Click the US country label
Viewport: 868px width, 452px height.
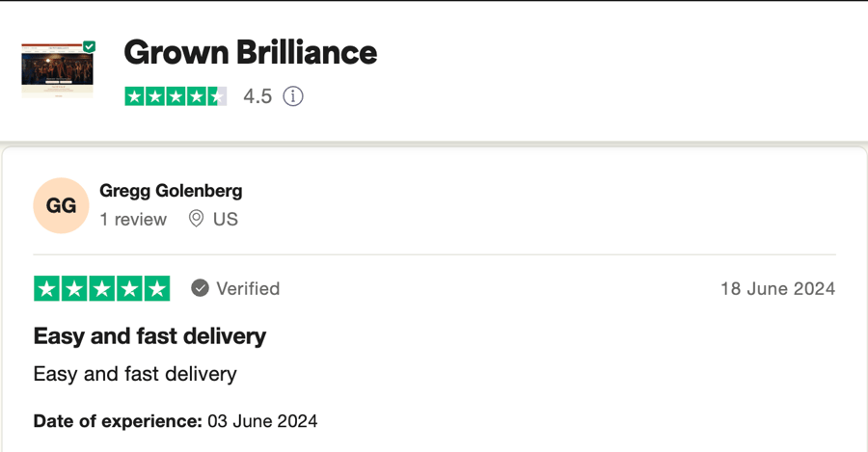click(226, 219)
